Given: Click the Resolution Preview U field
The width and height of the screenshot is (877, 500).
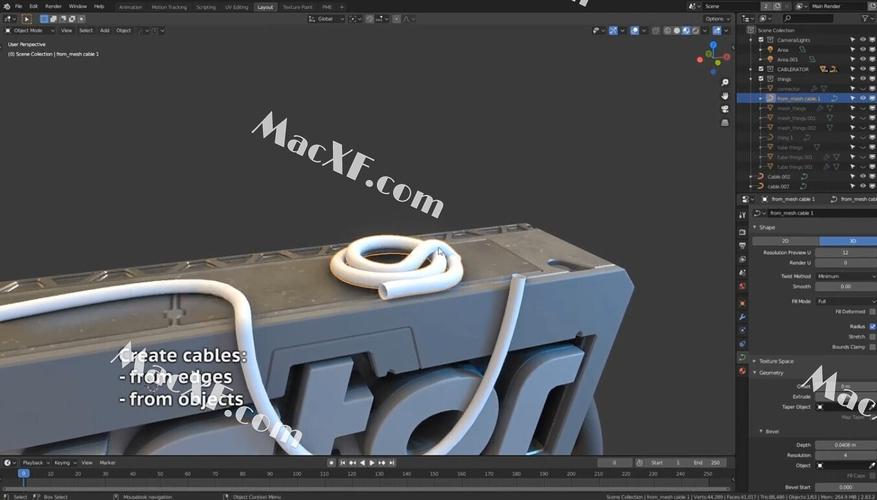Looking at the screenshot, I should pyautogui.click(x=846, y=253).
